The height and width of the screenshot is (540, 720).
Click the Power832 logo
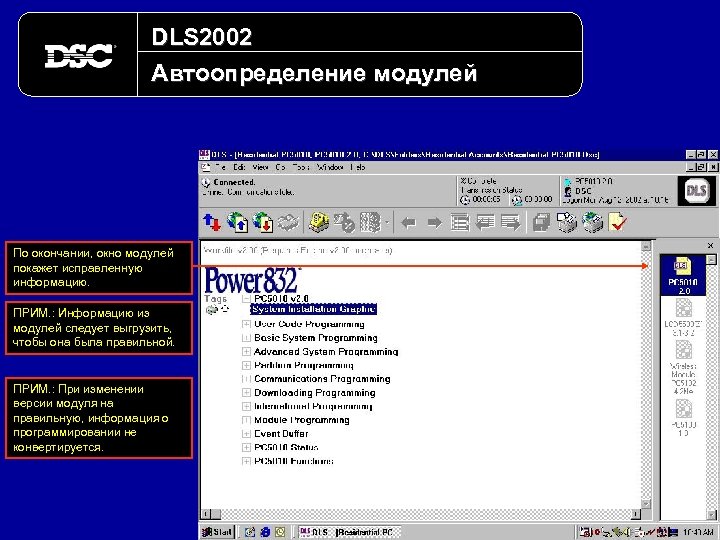(253, 280)
